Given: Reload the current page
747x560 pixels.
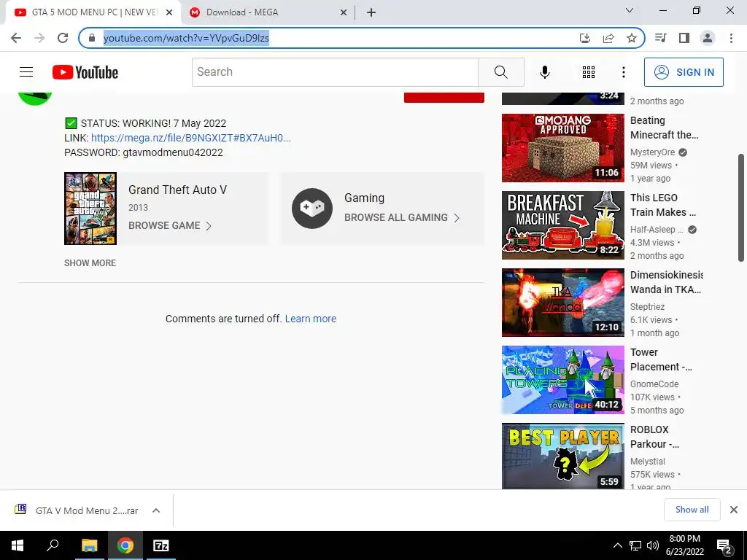Looking at the screenshot, I should pyautogui.click(x=63, y=38).
